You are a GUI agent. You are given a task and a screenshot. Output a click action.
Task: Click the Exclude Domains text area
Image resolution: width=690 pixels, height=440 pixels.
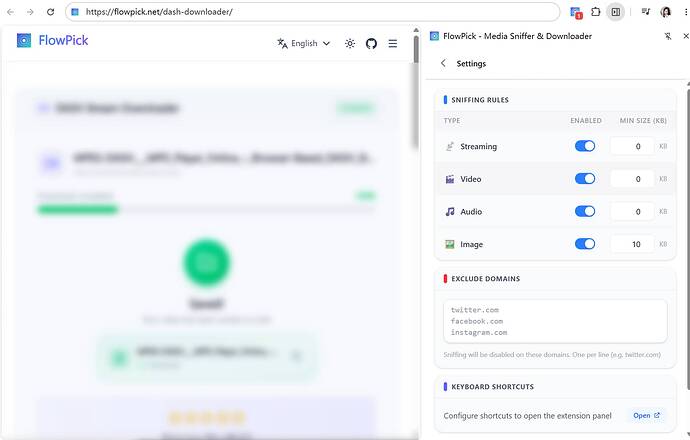point(555,321)
